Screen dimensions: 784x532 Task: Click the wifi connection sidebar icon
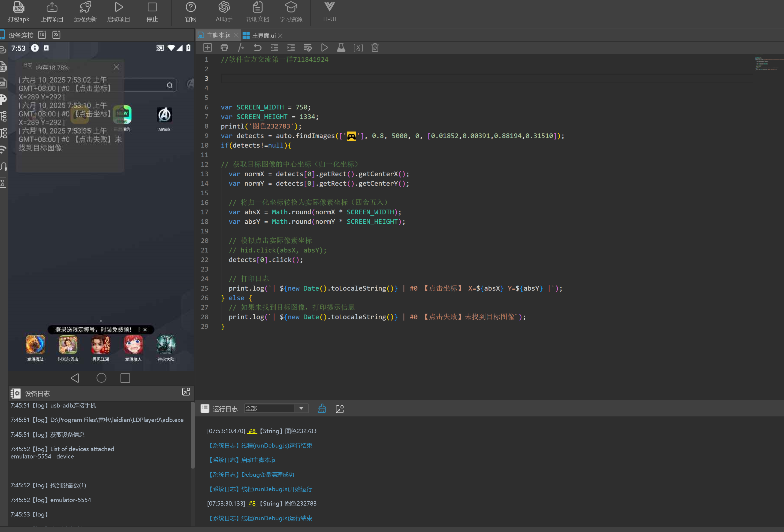(3, 149)
